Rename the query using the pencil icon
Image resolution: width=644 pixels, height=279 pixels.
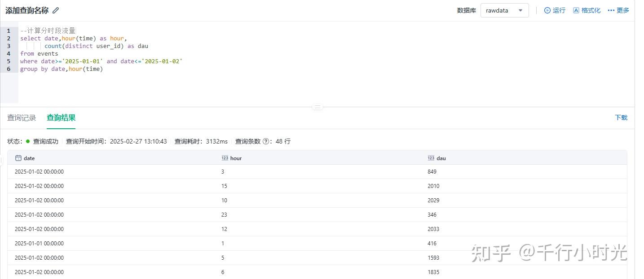pos(55,10)
